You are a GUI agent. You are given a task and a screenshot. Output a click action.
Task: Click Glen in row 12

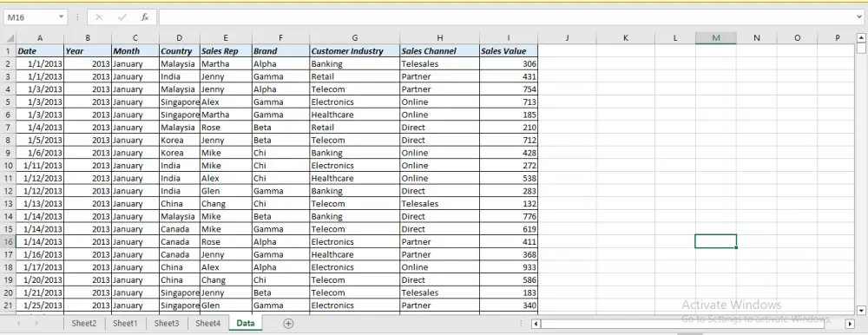[x=226, y=191]
